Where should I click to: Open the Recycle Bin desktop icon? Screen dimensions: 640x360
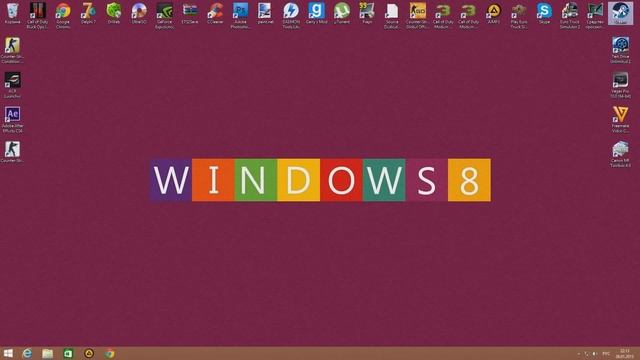click(x=12, y=13)
